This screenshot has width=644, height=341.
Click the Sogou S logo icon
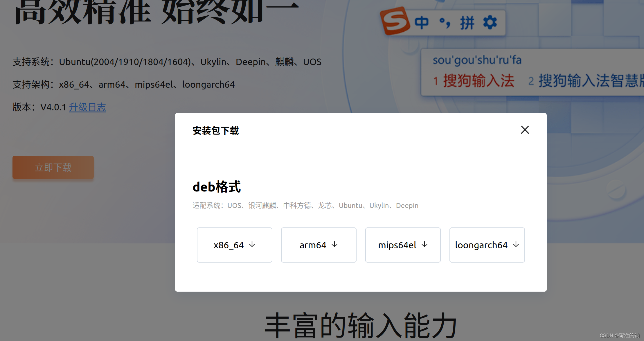(395, 21)
